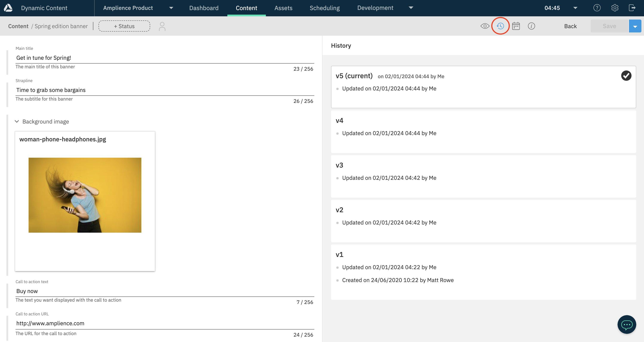The image size is (644, 342).
Task: Click the Back button
Action: click(570, 26)
